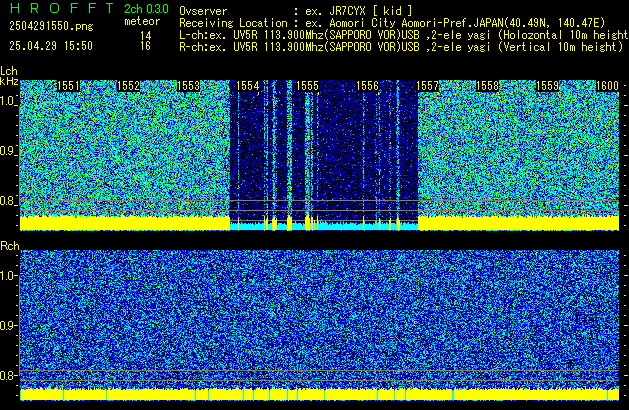The image size is (629, 410).
Task: Select the 2ch 0.3.0 version label
Action: [146, 9]
